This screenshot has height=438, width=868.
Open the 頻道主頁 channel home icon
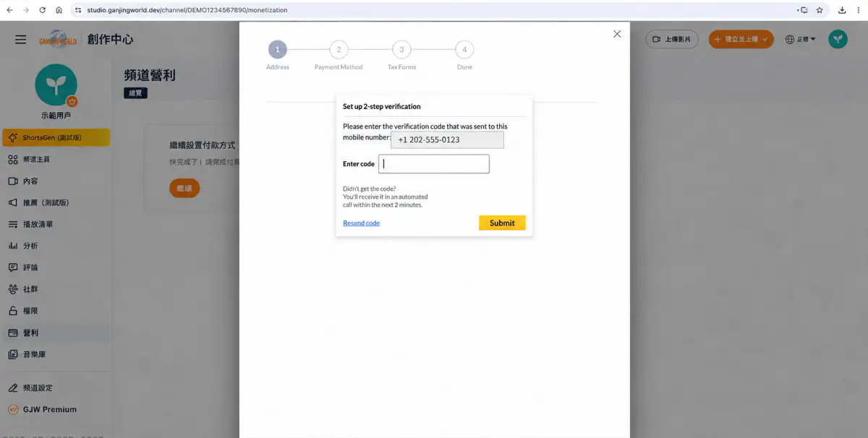13,159
